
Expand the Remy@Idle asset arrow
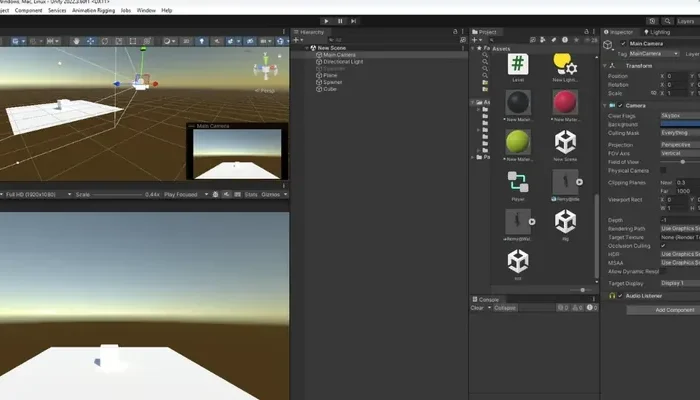[579, 182]
